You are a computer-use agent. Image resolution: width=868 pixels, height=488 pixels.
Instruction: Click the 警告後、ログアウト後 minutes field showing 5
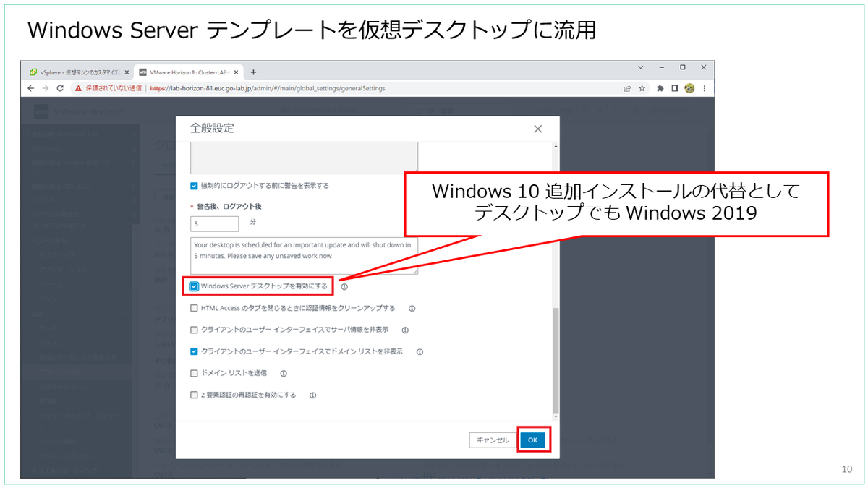click(215, 224)
